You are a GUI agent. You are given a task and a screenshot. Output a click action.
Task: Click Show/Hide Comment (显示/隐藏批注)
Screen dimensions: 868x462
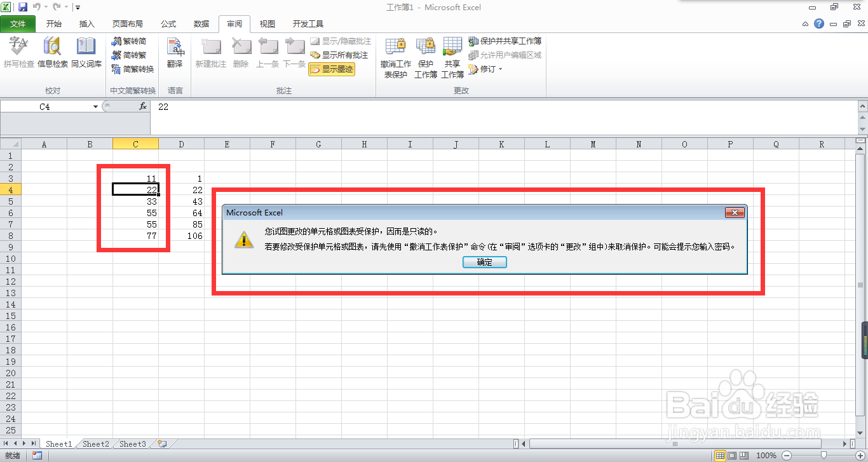click(x=339, y=41)
